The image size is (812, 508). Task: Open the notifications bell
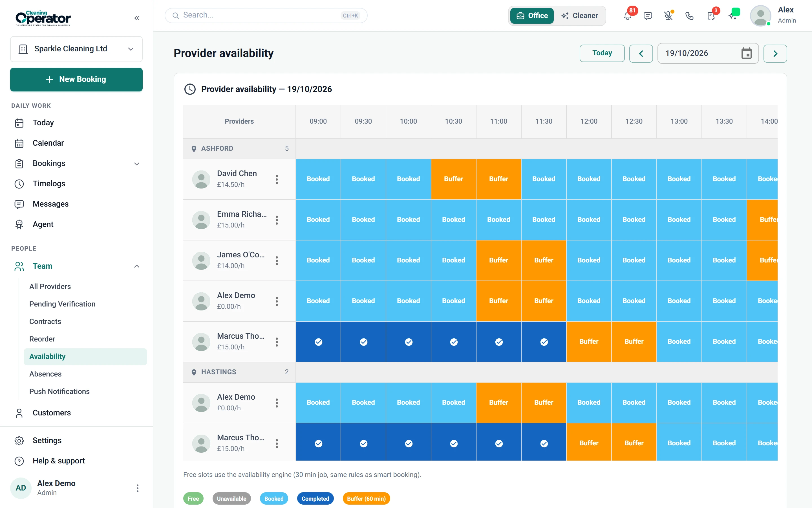click(627, 16)
